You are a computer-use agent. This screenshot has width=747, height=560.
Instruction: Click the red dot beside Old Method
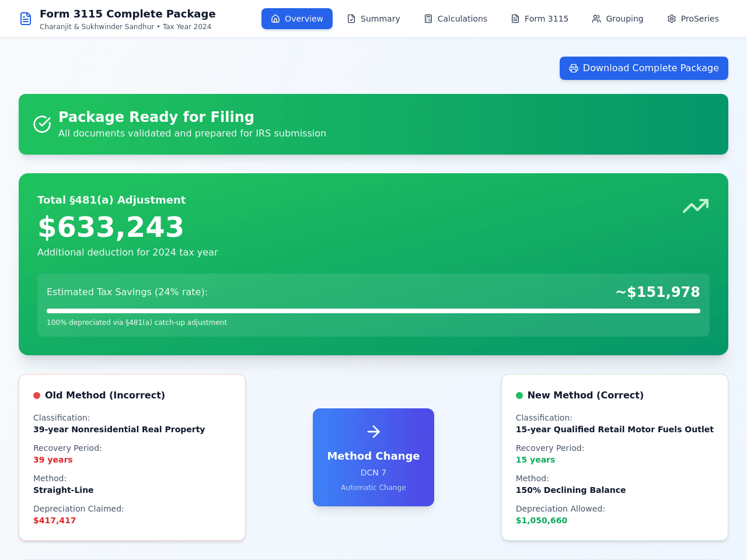click(x=37, y=395)
